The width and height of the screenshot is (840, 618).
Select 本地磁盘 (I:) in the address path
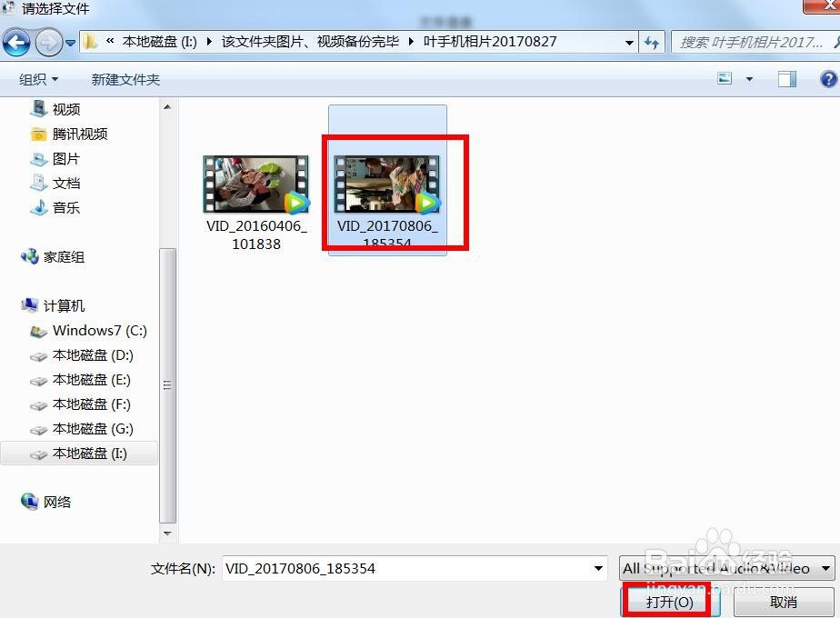[160, 42]
